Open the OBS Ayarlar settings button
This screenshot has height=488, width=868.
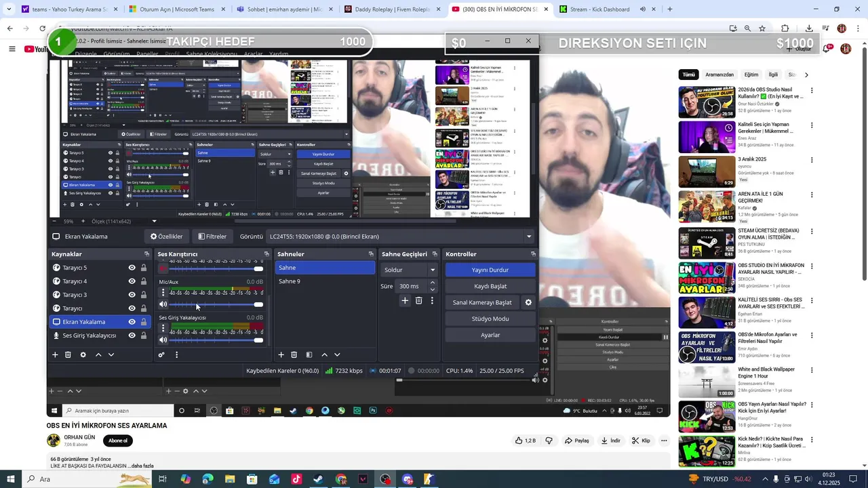pyautogui.click(x=490, y=335)
